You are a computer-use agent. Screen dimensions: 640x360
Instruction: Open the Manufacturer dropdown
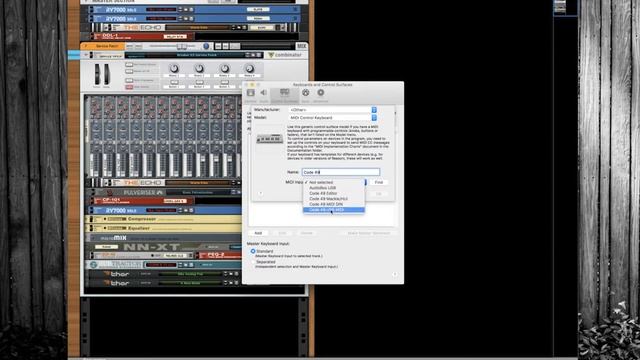point(333,110)
